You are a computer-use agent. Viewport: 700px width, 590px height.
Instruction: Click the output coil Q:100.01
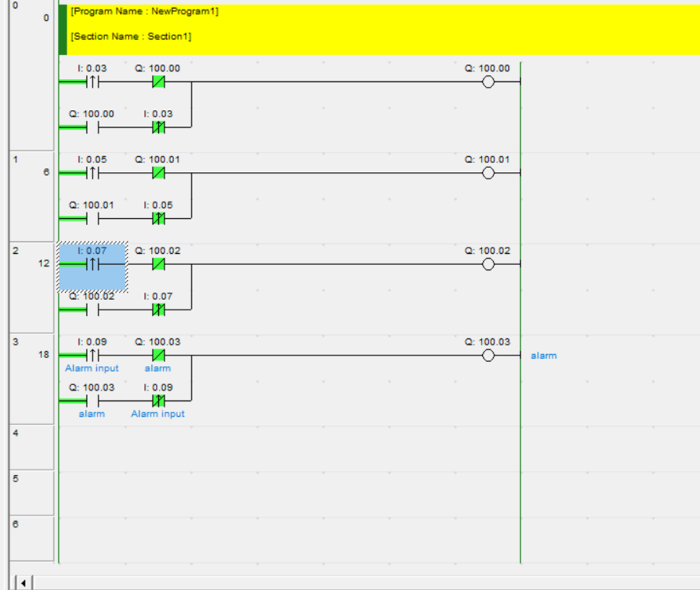pos(489,172)
